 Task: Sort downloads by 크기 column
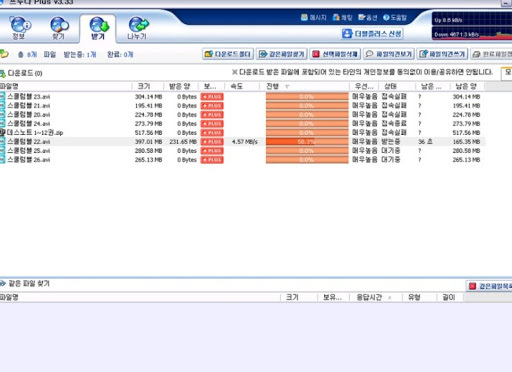(148, 86)
